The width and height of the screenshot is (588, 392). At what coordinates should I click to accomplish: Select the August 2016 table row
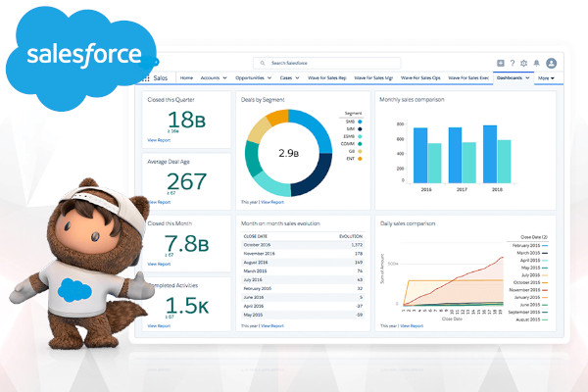click(x=303, y=263)
